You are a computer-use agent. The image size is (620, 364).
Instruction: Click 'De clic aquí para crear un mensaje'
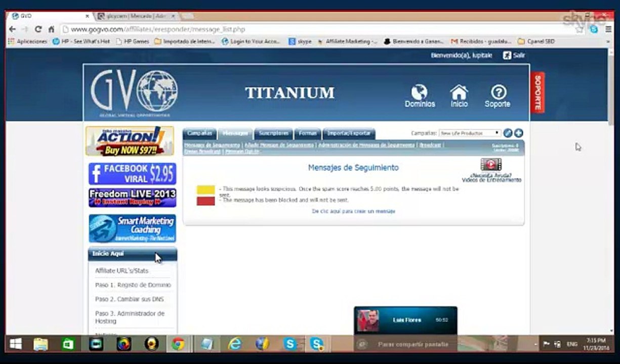coord(353,211)
